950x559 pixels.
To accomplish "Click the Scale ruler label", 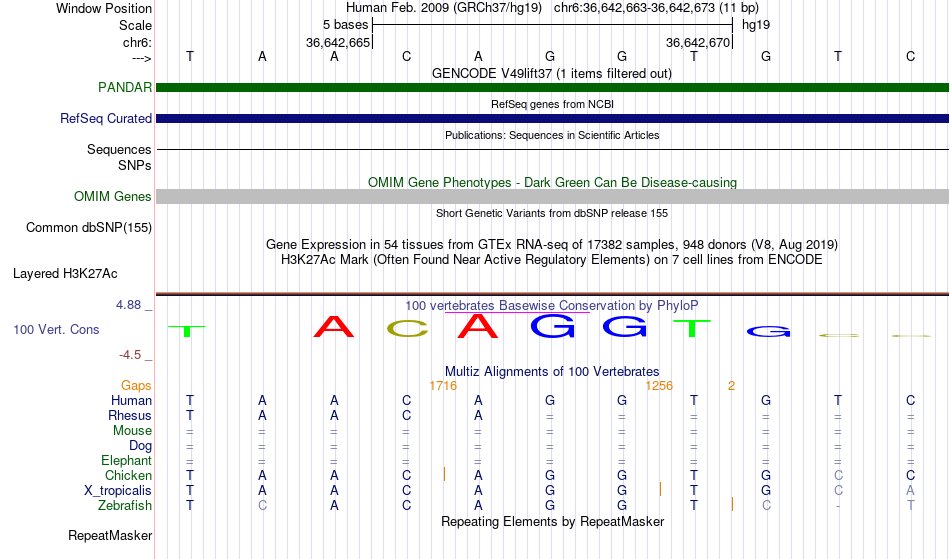I will coord(136,25).
